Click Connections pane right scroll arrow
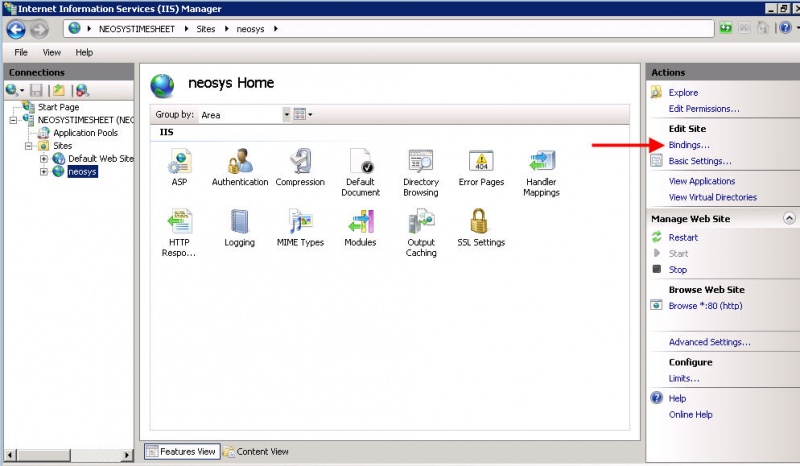 point(127,454)
